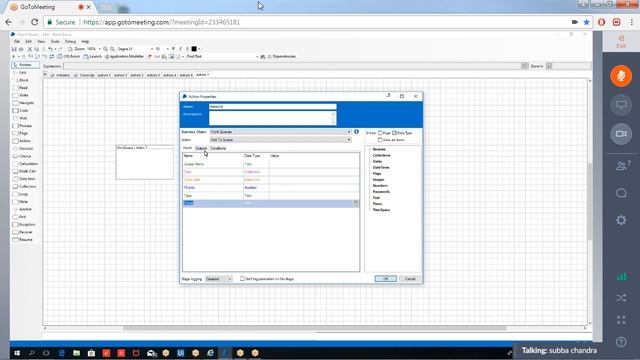Select the Anchor stage tool
This screenshot has height=360, width=640.
[x=22, y=209]
